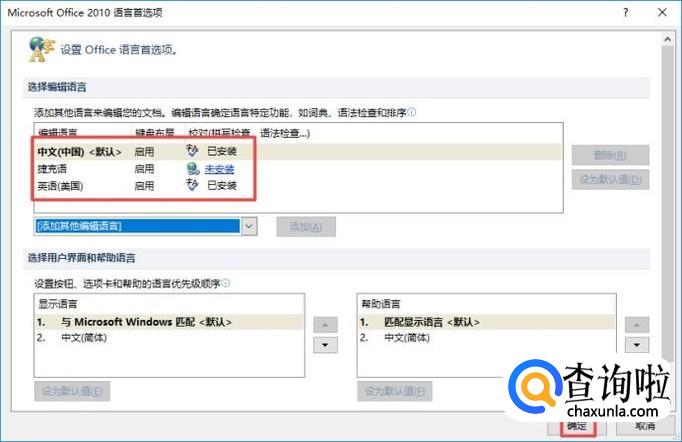Viewport: 682px width, 442px height.
Task: Click 设为默认值 button under 显示语言 list
Action: (72, 392)
